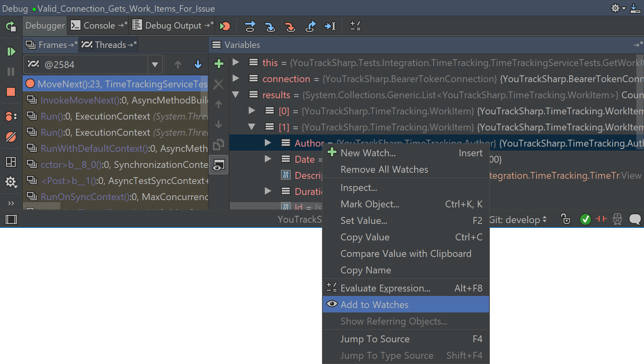Screen dimensions: 644x364
Task: Toggle read-only lock icon in status bar
Action: click(565, 219)
